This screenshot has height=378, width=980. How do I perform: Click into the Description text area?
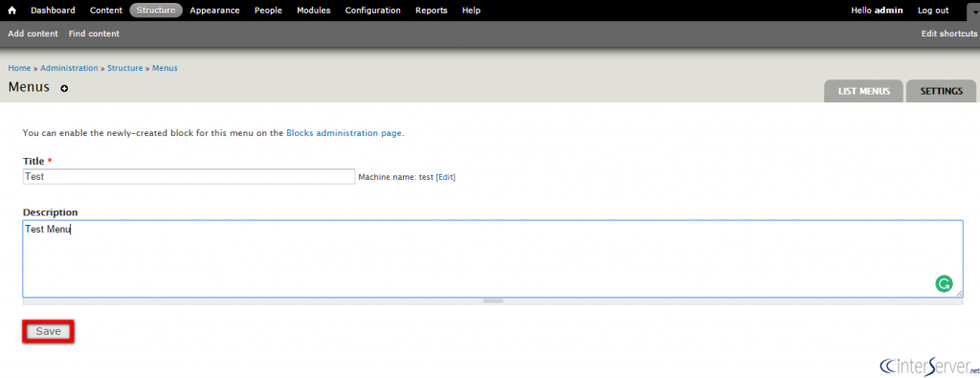493,258
